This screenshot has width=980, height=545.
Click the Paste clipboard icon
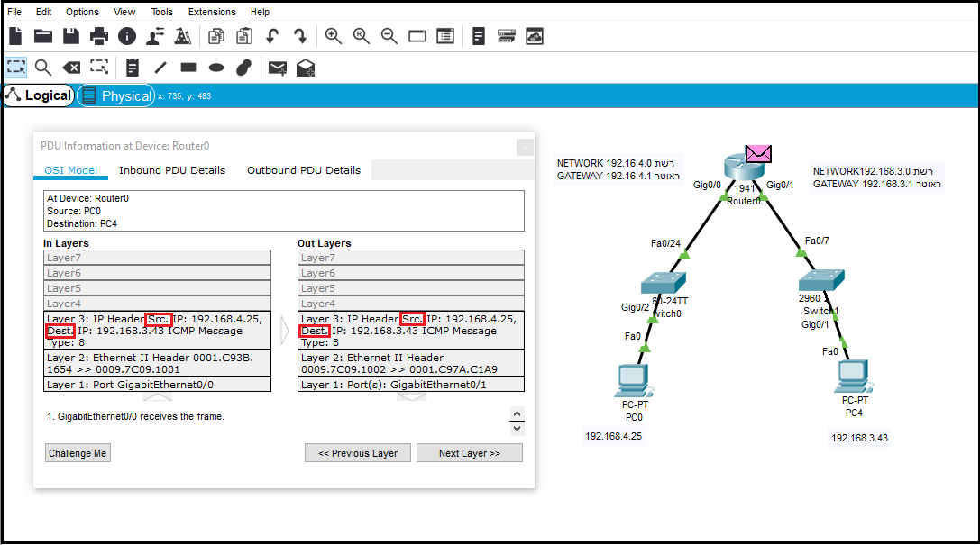tap(243, 36)
